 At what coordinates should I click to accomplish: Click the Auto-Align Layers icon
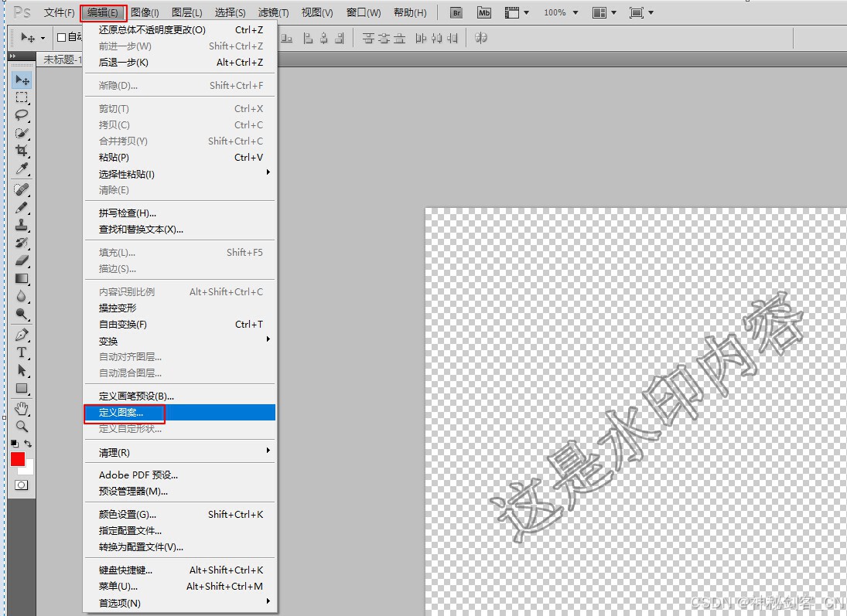[x=481, y=38]
